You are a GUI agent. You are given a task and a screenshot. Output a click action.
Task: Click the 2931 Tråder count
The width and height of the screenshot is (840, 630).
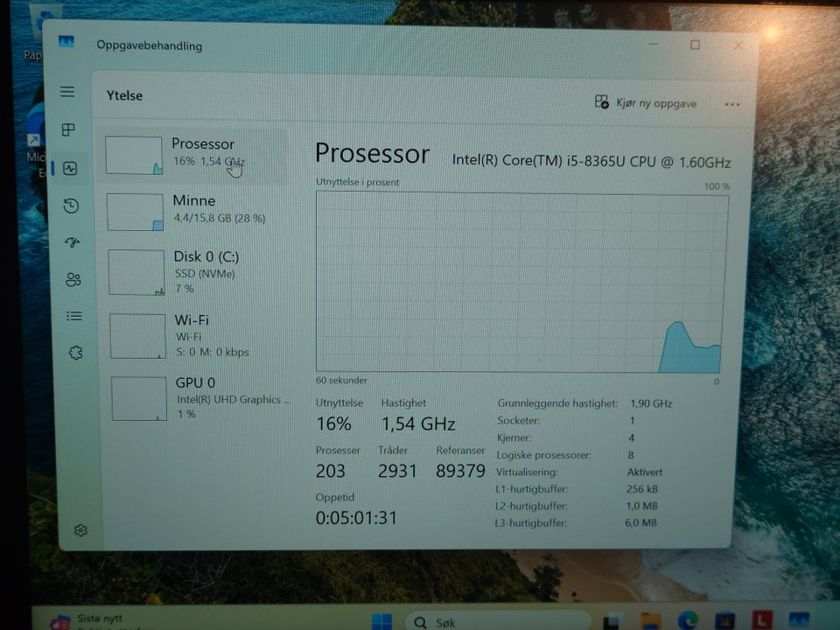(397, 471)
